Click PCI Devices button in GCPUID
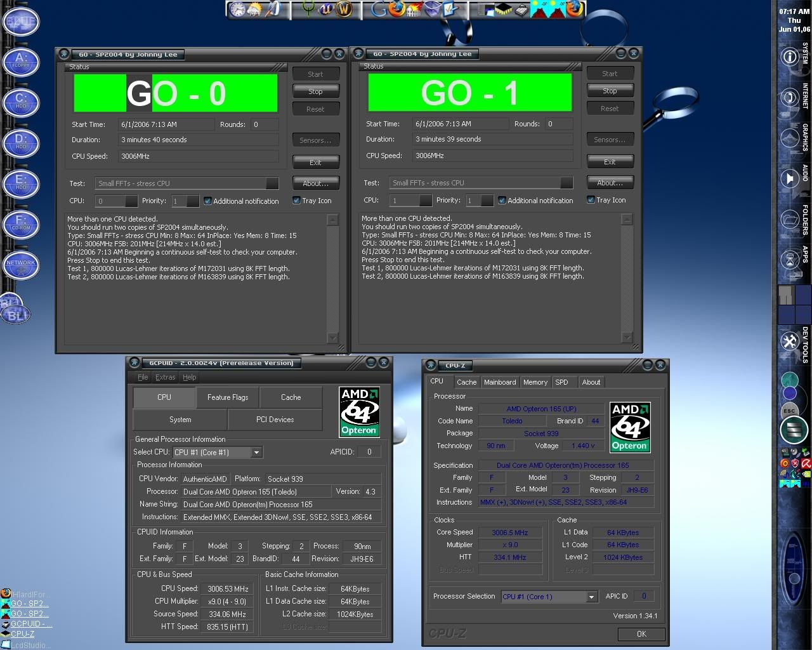The width and height of the screenshot is (812, 650). click(x=275, y=420)
